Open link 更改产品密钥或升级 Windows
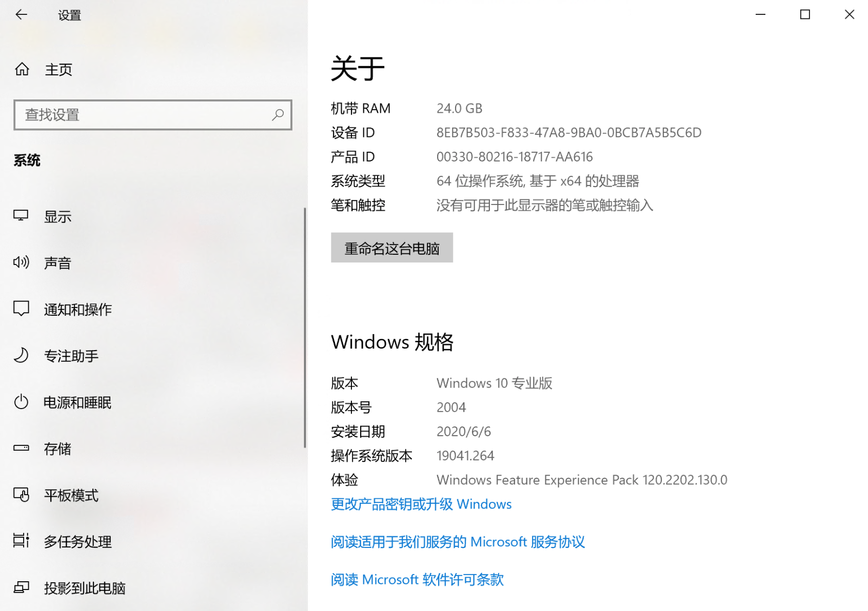Image resolution: width=868 pixels, height=611 pixels. coord(421,504)
